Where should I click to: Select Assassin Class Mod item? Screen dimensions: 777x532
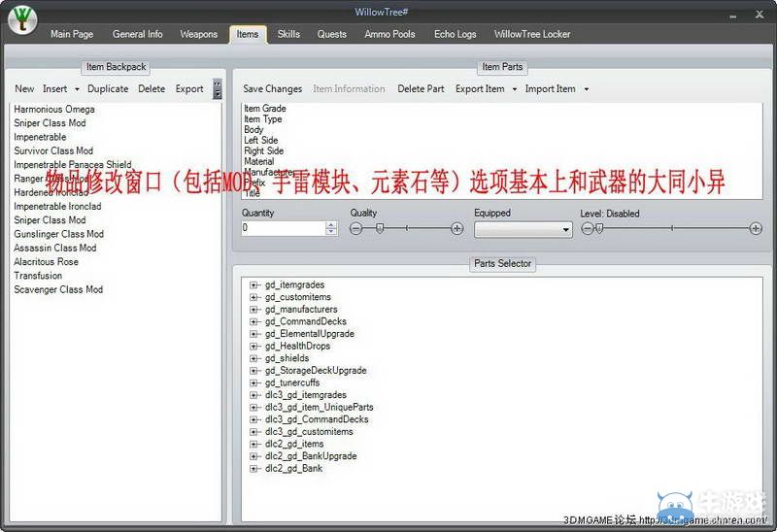55,248
